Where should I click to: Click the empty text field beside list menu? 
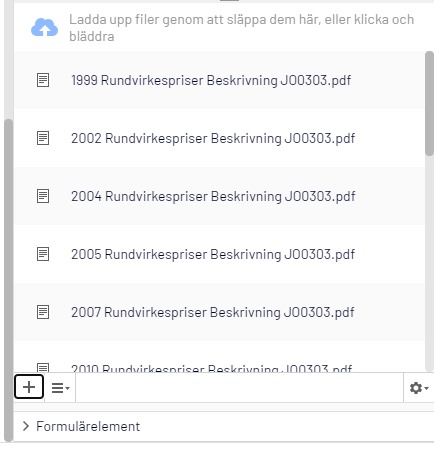click(x=239, y=388)
